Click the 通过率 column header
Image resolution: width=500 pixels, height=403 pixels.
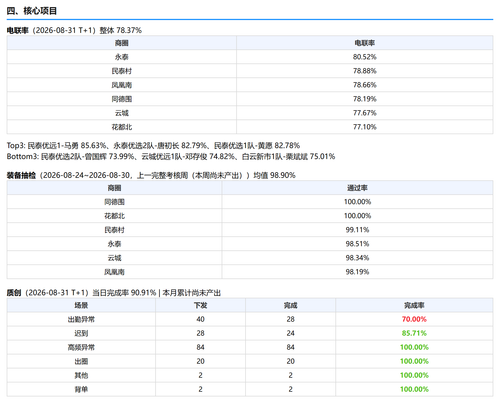[357, 188]
